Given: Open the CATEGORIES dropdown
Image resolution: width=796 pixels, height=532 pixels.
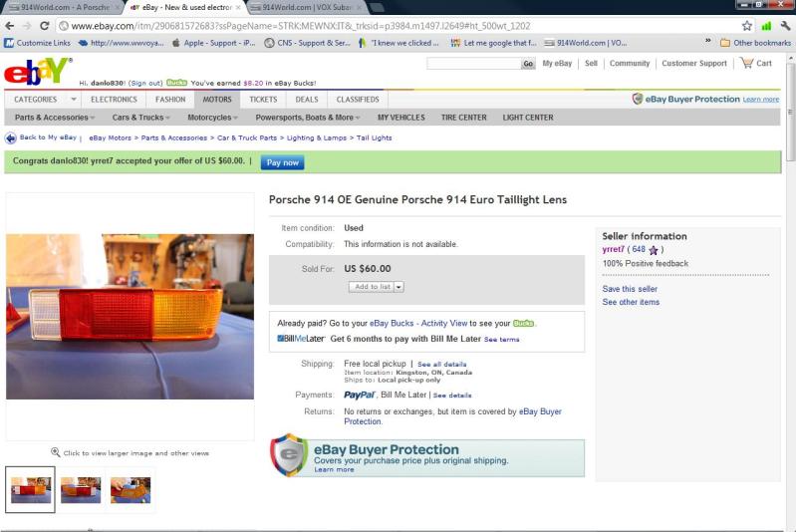Looking at the screenshot, I should [43, 100].
